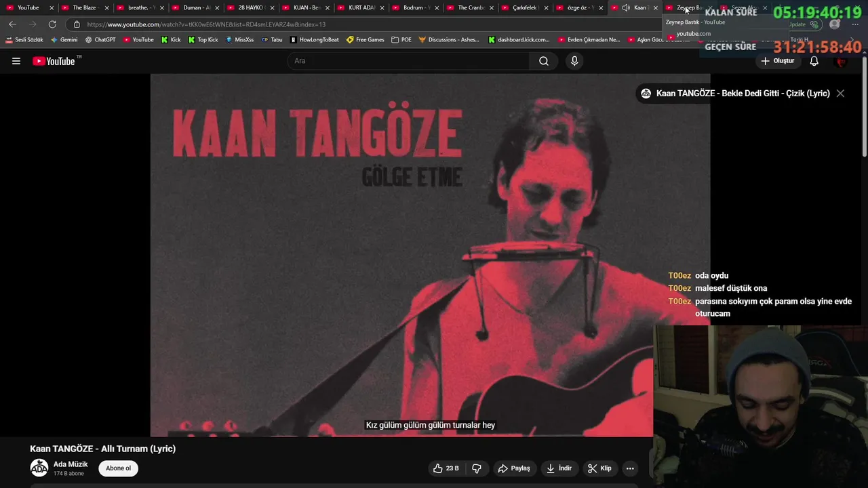Image resolution: width=868 pixels, height=488 pixels.
Task: Switch to the 'Bodrum' tab
Action: (416, 7)
